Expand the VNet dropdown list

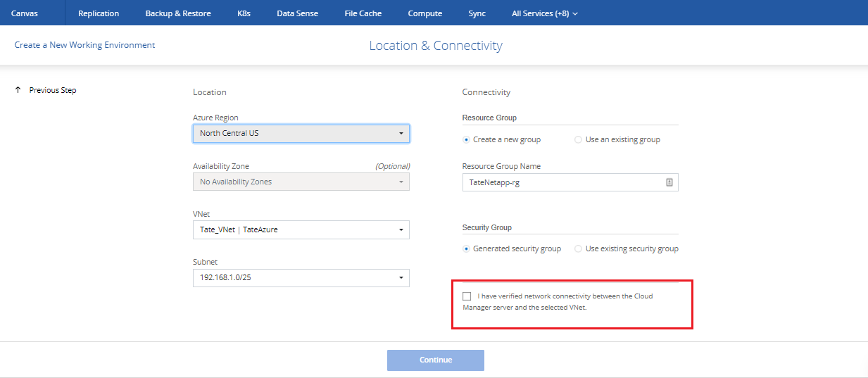pyautogui.click(x=301, y=229)
